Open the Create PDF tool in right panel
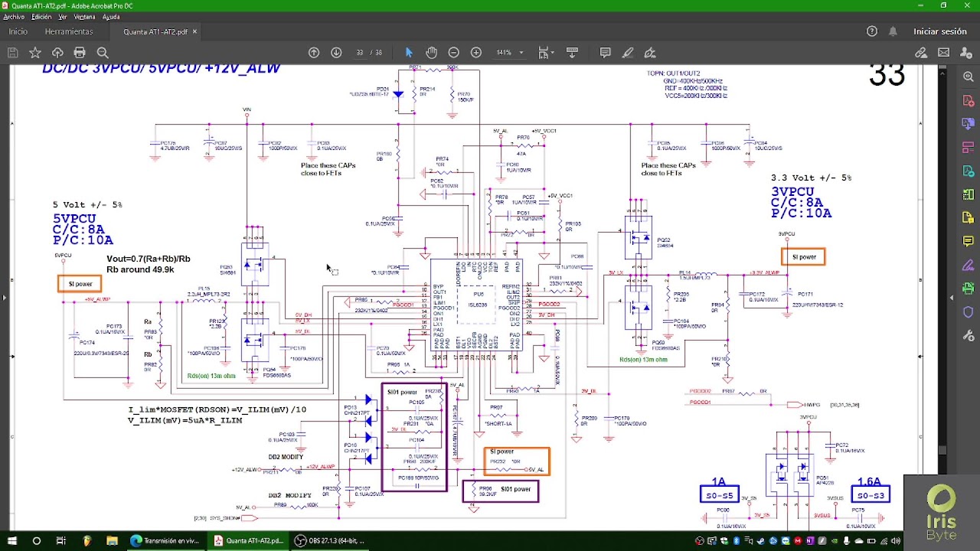The height and width of the screenshot is (551, 980). pyautogui.click(x=968, y=102)
